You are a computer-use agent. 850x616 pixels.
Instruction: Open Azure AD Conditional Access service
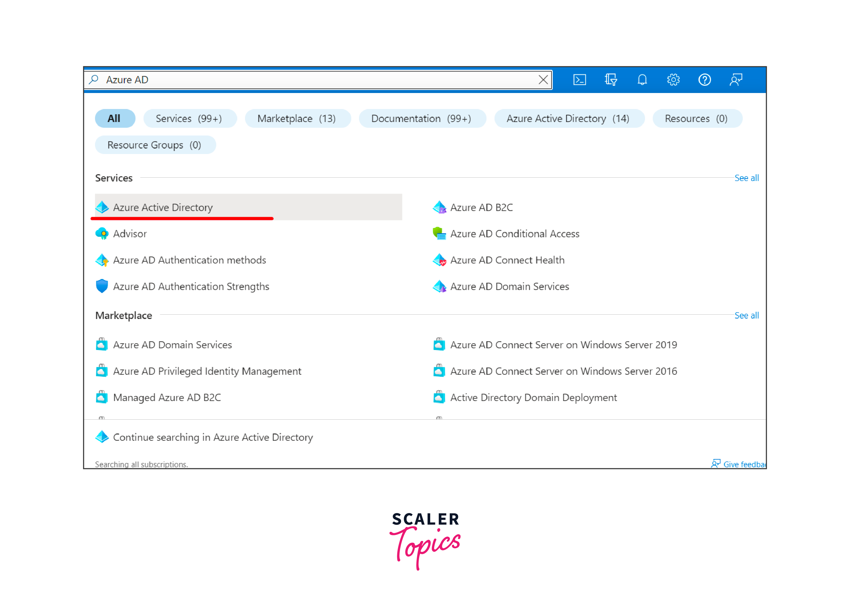(514, 234)
